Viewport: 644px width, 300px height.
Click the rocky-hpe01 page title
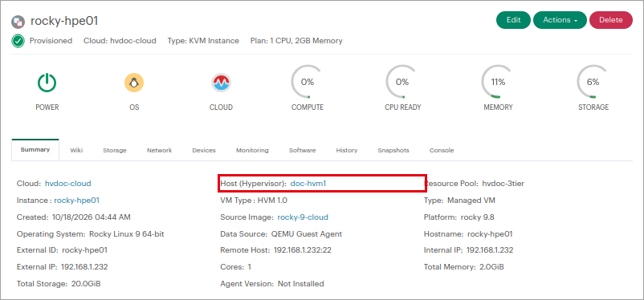pos(64,22)
